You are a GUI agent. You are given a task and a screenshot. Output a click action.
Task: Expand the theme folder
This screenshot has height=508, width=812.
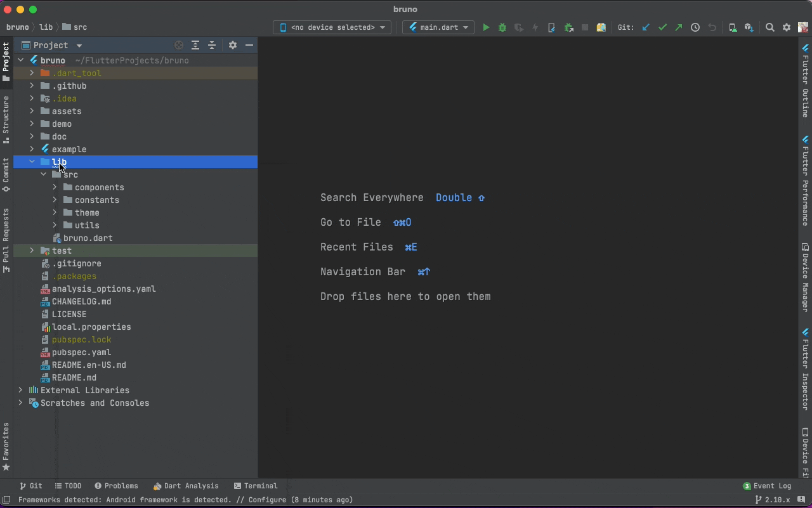click(55, 212)
